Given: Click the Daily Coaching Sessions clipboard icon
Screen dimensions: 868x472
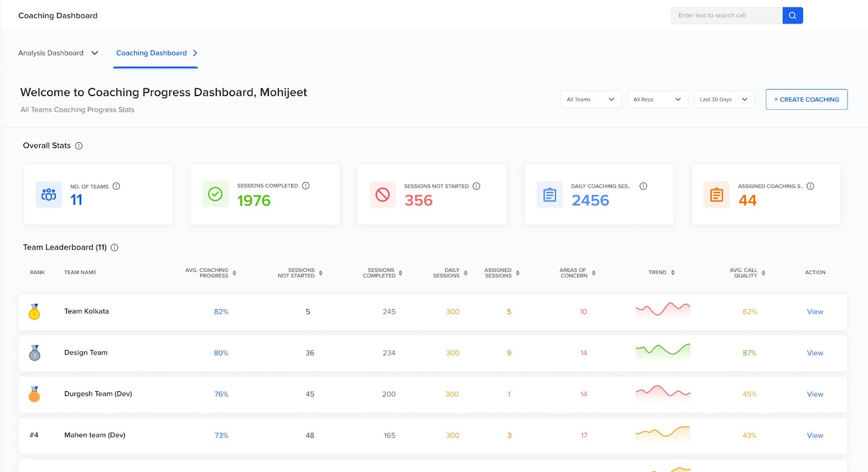Looking at the screenshot, I should (550, 195).
